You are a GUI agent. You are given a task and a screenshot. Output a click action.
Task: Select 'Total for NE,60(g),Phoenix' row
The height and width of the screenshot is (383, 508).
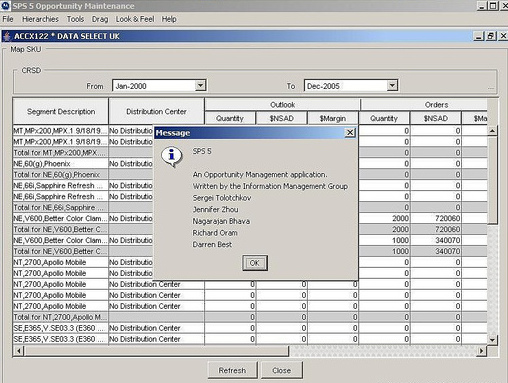tap(250, 175)
